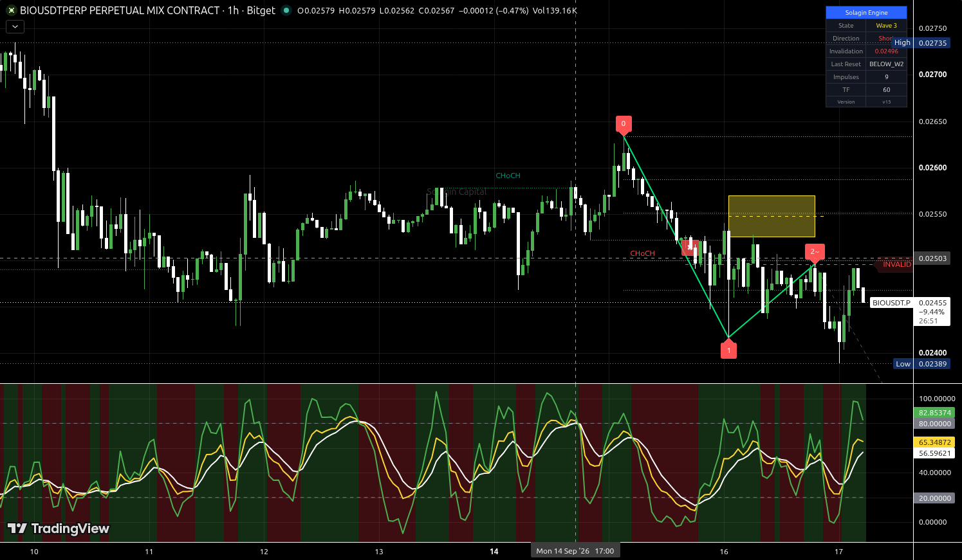962x560 pixels.
Task: Click the chart title BIOUSDTPERP PERPETUAL MIX CONTRACT
Action: coord(120,10)
